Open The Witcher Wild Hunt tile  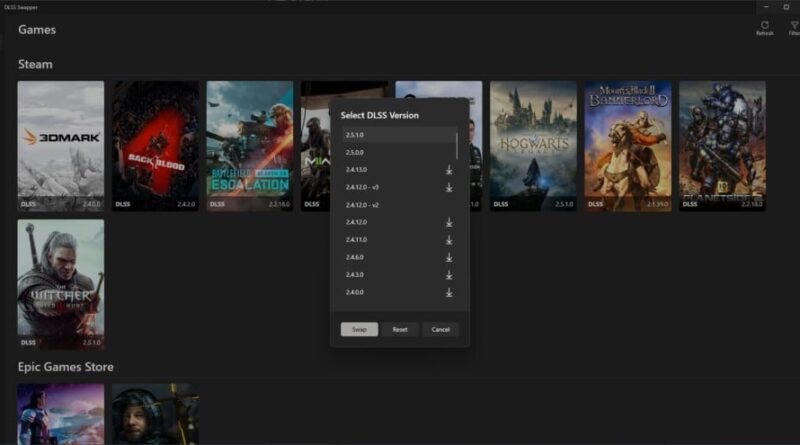click(x=61, y=284)
